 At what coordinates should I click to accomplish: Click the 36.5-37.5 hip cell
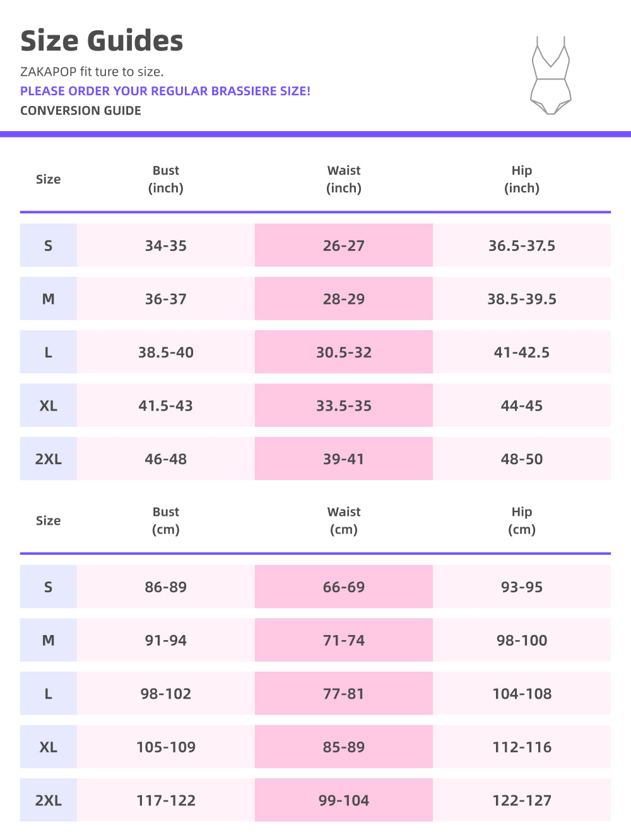click(522, 245)
